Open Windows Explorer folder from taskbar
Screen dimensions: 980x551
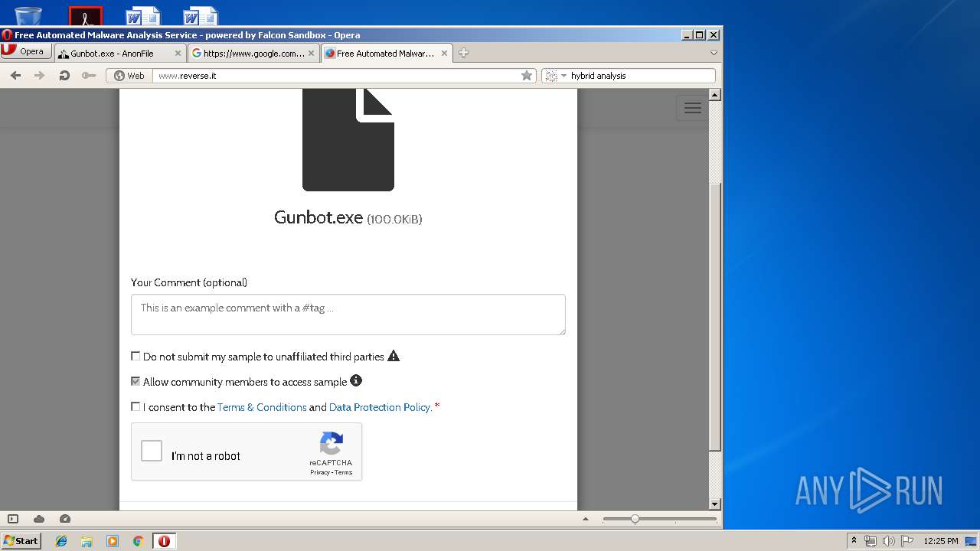pos(87,541)
